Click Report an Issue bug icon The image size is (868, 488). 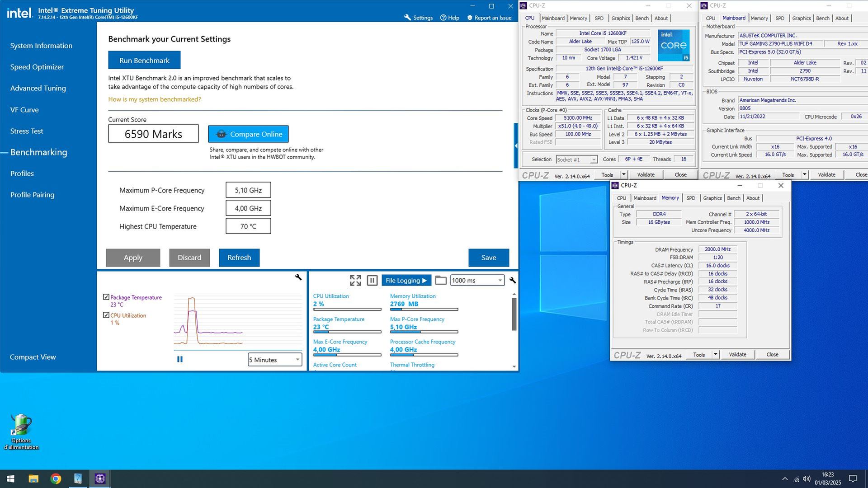point(470,18)
